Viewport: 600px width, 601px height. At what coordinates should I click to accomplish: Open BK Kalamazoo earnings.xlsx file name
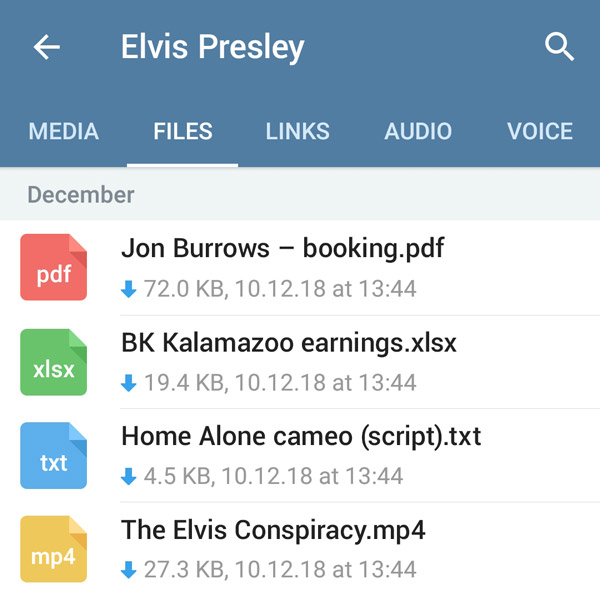288,343
